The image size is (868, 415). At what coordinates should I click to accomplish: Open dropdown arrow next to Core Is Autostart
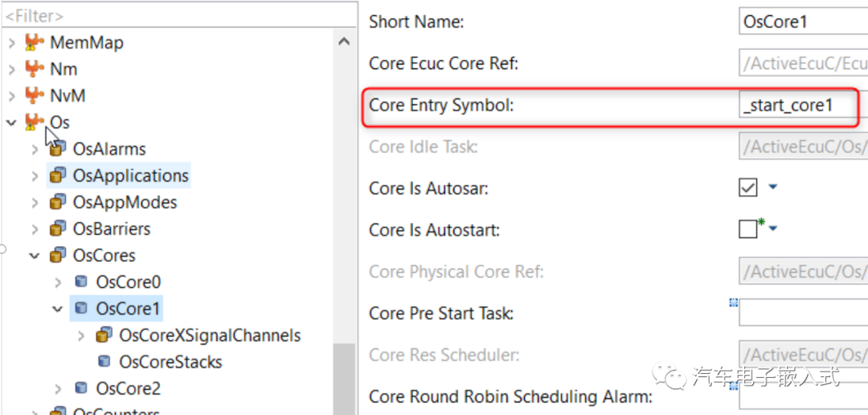pyautogui.click(x=773, y=228)
